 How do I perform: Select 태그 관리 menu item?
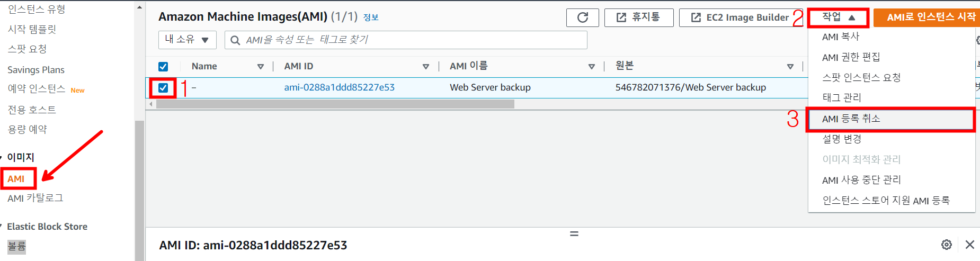pyautogui.click(x=842, y=97)
